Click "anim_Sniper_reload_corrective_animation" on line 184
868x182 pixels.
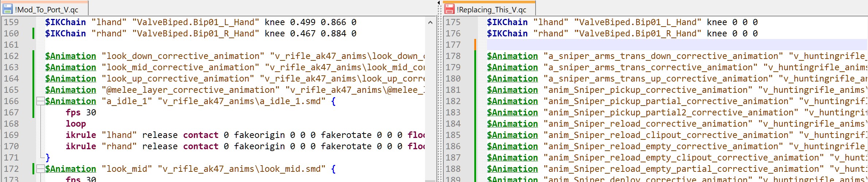coord(648,124)
